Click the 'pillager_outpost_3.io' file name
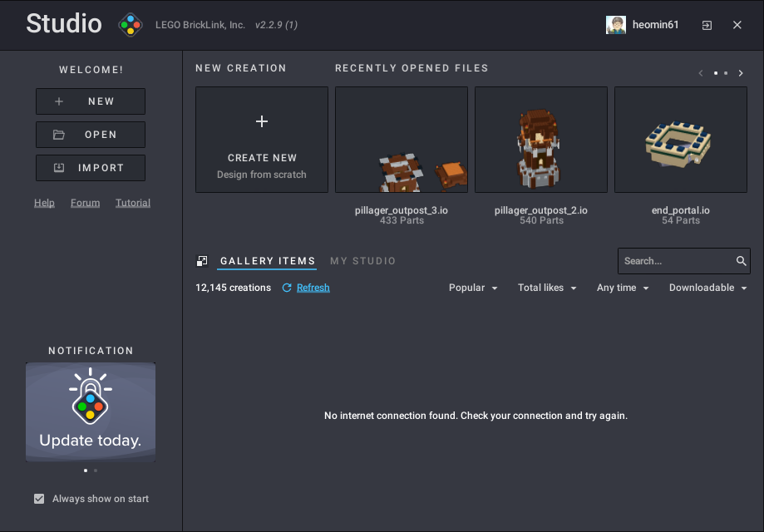The width and height of the screenshot is (764, 532). pos(402,210)
